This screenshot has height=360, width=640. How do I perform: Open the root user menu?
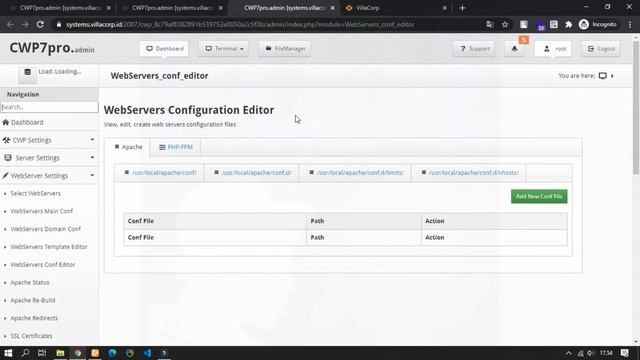click(x=553, y=49)
